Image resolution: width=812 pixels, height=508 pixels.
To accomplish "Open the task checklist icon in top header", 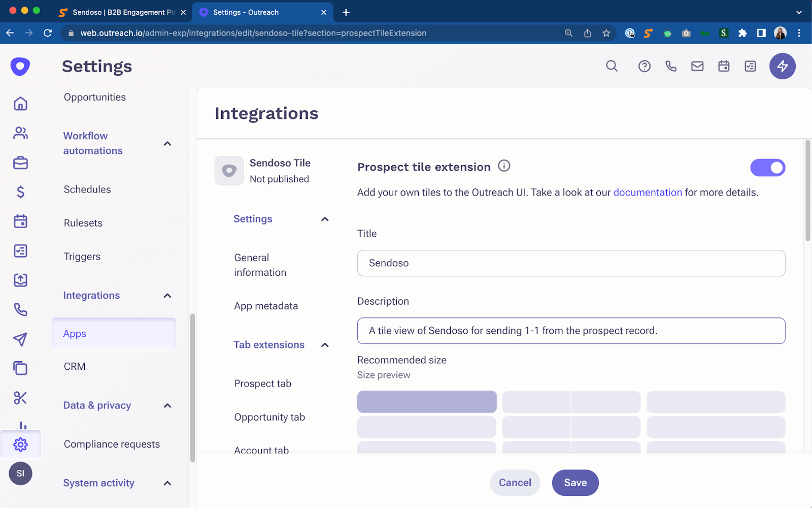I will pos(750,66).
